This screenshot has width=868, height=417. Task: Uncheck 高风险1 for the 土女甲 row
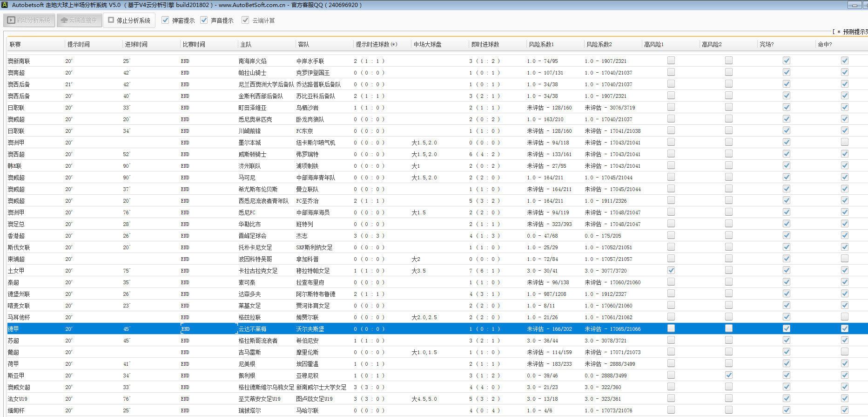point(671,270)
